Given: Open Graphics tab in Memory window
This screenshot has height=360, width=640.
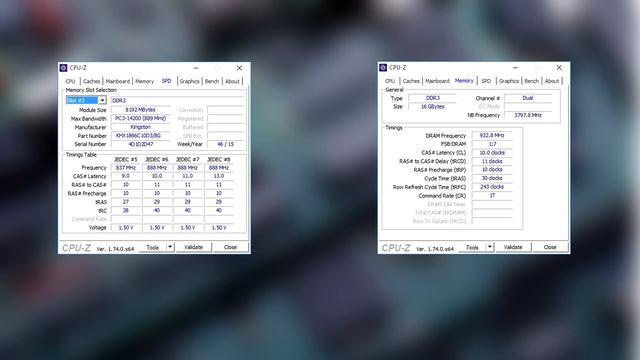Looking at the screenshot, I should (509, 81).
